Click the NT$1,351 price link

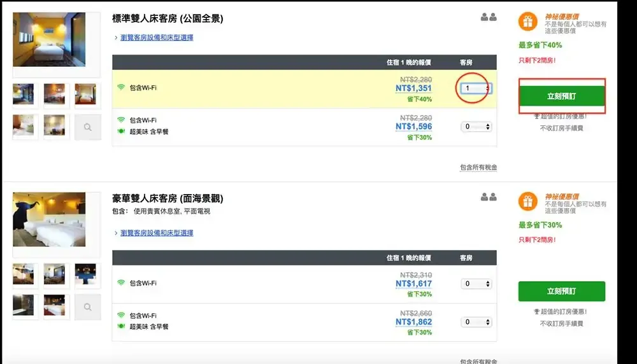coord(413,89)
